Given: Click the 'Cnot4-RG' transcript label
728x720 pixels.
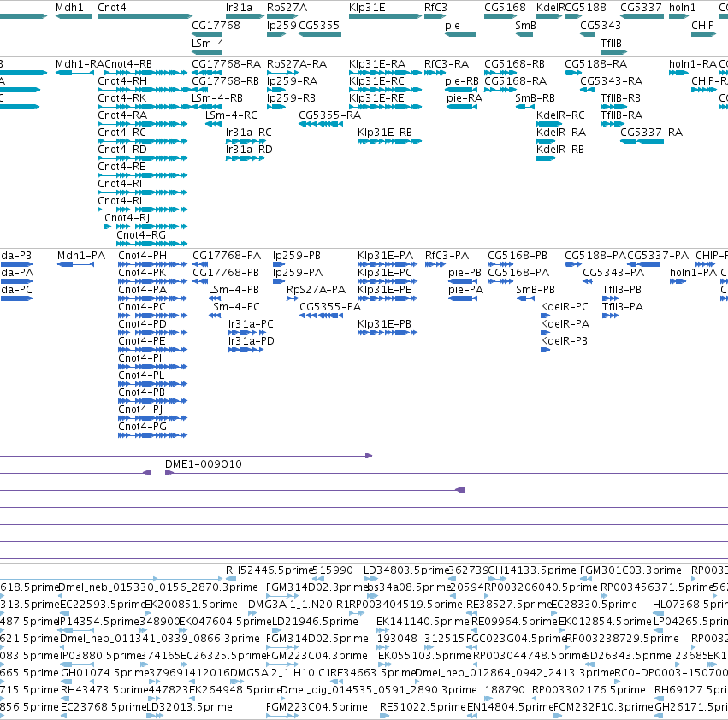Looking at the screenshot, I should click(x=141, y=235).
